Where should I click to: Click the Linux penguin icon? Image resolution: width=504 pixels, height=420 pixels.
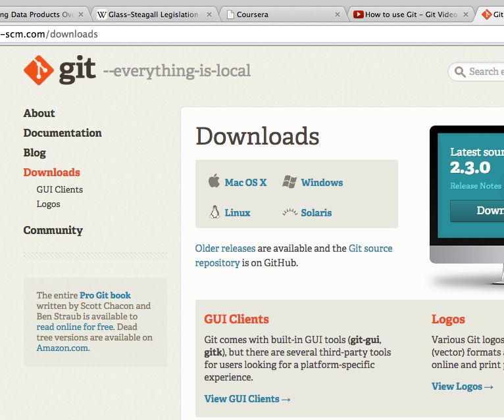pyautogui.click(x=214, y=212)
